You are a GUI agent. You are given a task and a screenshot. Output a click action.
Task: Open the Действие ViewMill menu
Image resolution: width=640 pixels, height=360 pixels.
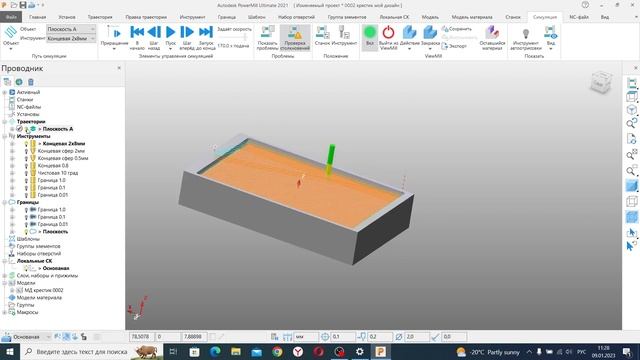tap(409, 37)
